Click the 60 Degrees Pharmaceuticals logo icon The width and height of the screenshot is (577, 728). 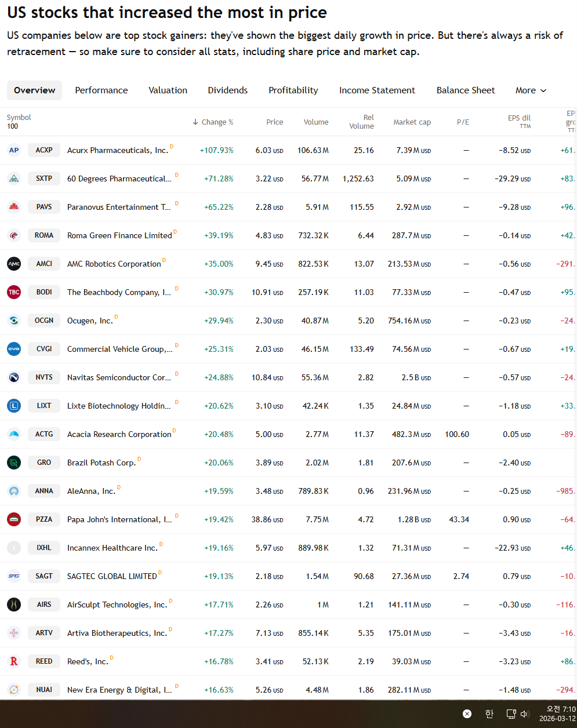pos(14,179)
